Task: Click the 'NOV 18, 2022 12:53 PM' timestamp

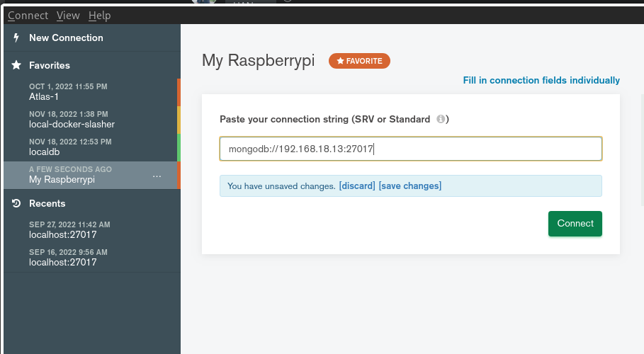Action: [70, 142]
